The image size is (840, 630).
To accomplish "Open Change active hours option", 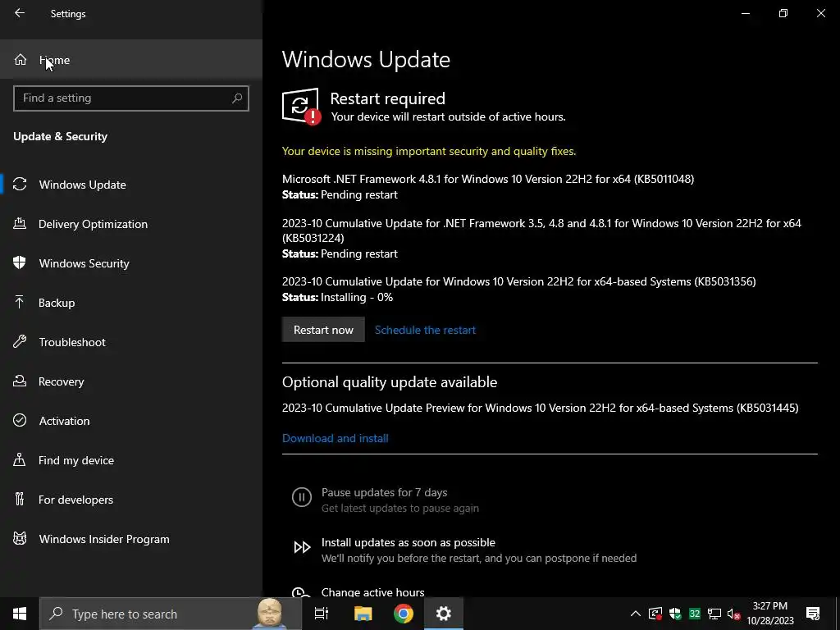I will click(x=373, y=592).
